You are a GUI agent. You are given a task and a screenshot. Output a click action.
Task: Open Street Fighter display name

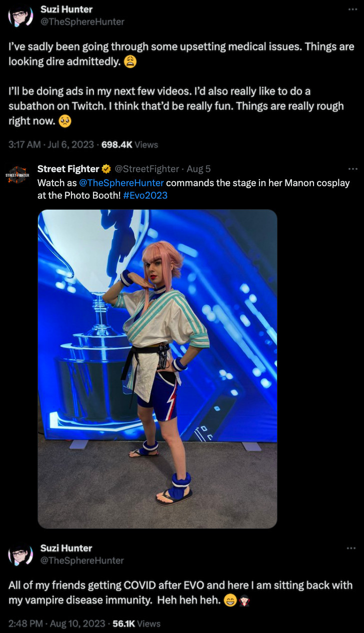68,169
